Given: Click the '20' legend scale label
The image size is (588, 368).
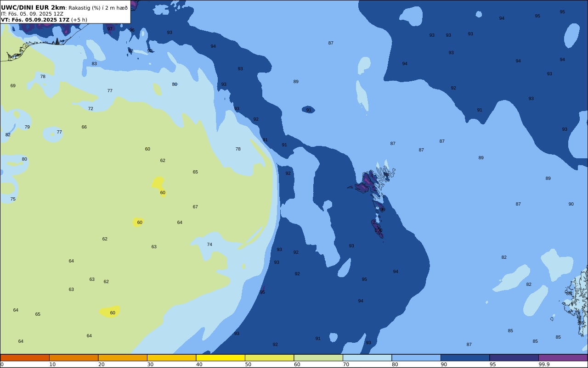Looking at the screenshot, I should point(102,364).
